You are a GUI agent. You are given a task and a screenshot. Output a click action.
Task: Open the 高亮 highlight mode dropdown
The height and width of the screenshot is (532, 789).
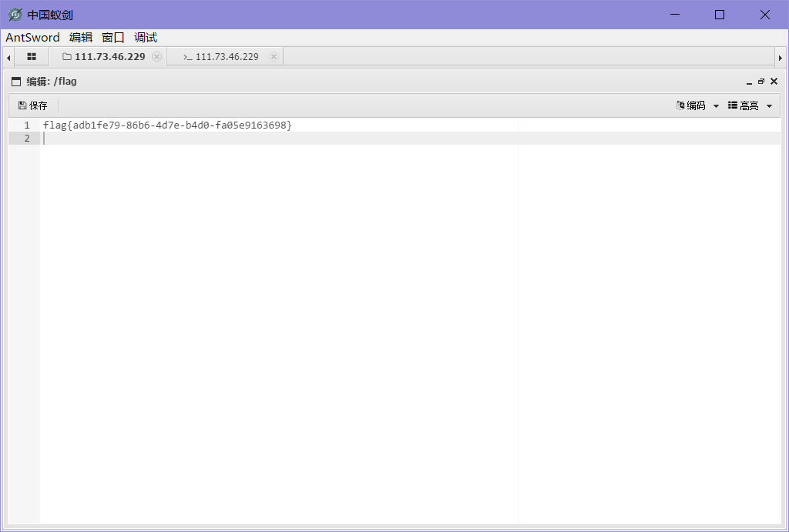(750, 105)
